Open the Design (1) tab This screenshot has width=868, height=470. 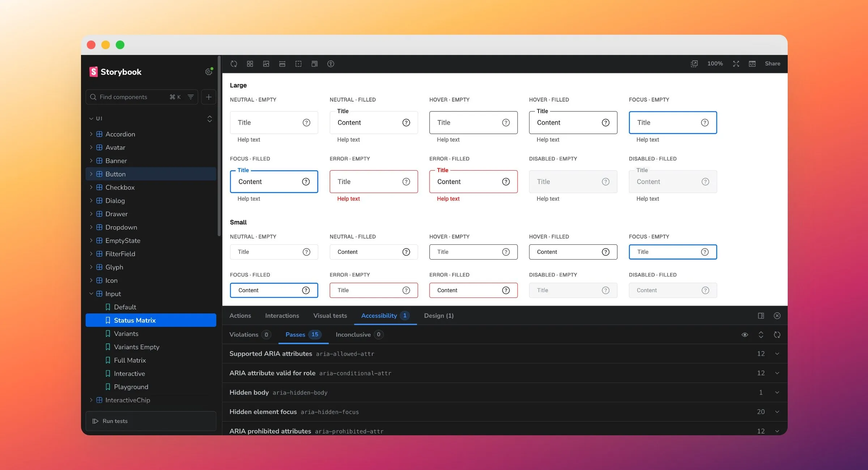439,316
